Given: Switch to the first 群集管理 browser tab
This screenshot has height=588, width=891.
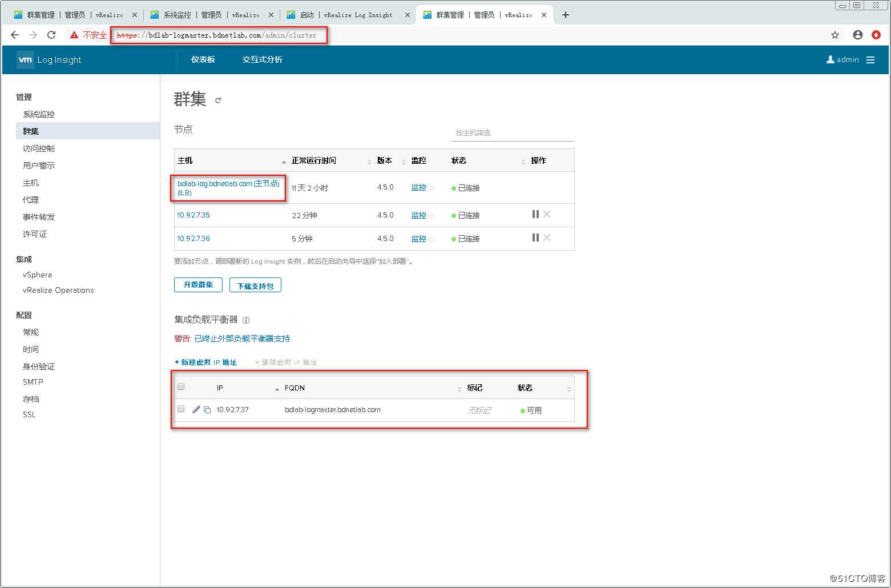Looking at the screenshot, I should point(74,15).
